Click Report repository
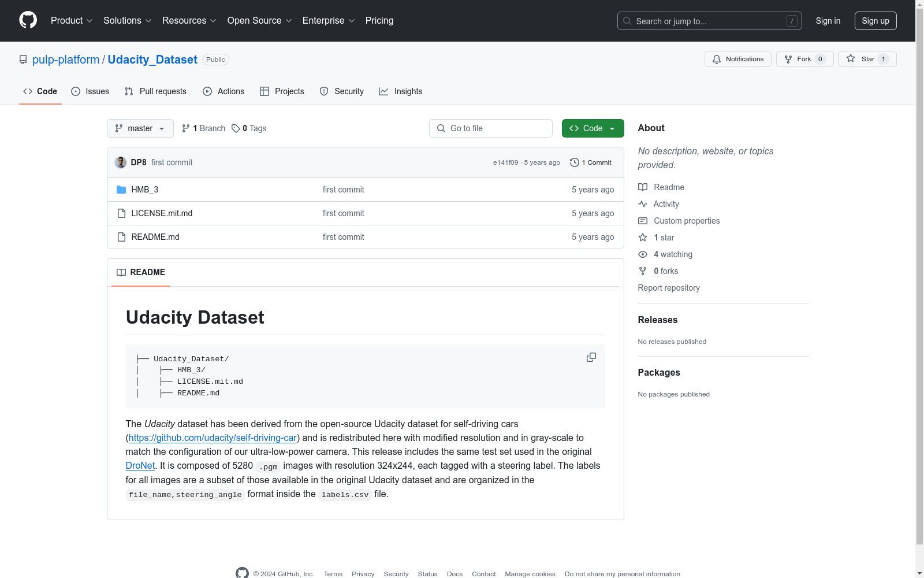 click(669, 288)
